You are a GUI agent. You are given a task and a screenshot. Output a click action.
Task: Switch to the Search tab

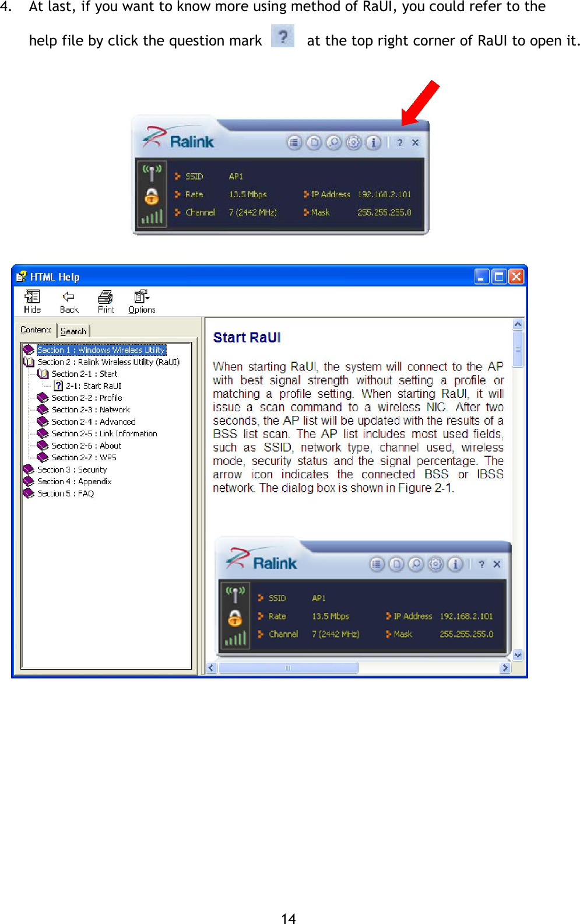[x=73, y=331]
